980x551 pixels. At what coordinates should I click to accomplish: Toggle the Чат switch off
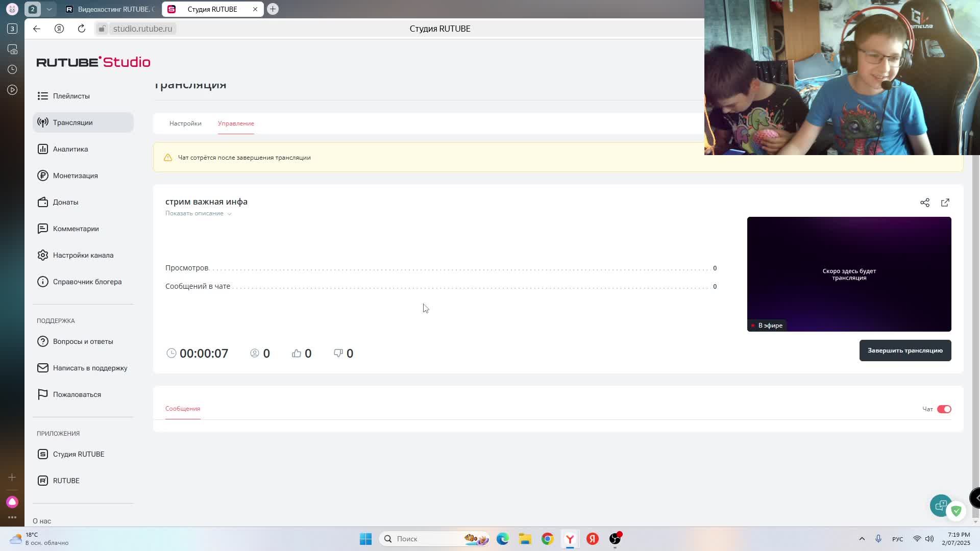click(944, 409)
